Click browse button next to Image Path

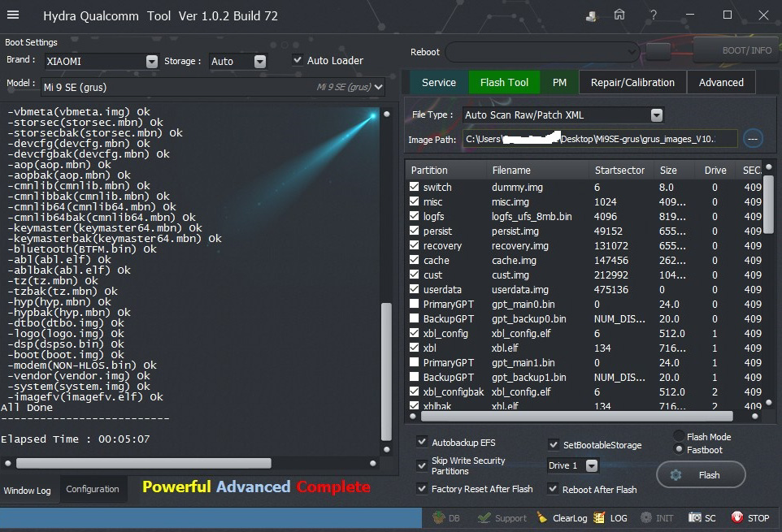[753, 138]
